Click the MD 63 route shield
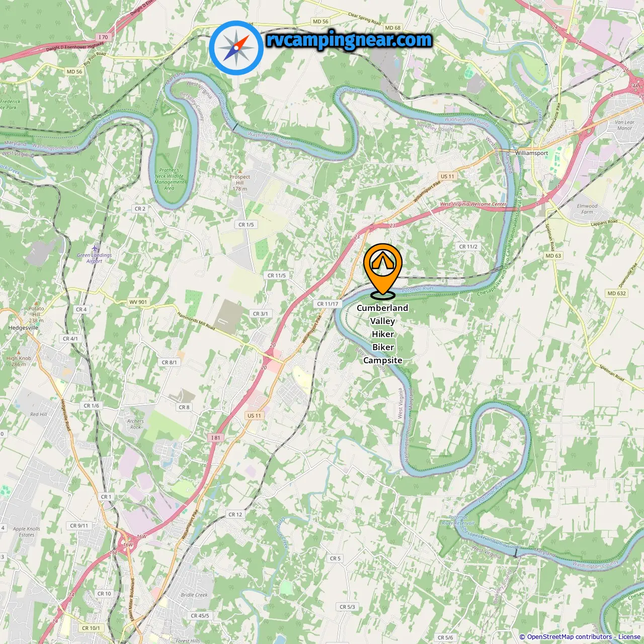The image size is (644, 644). point(553,256)
